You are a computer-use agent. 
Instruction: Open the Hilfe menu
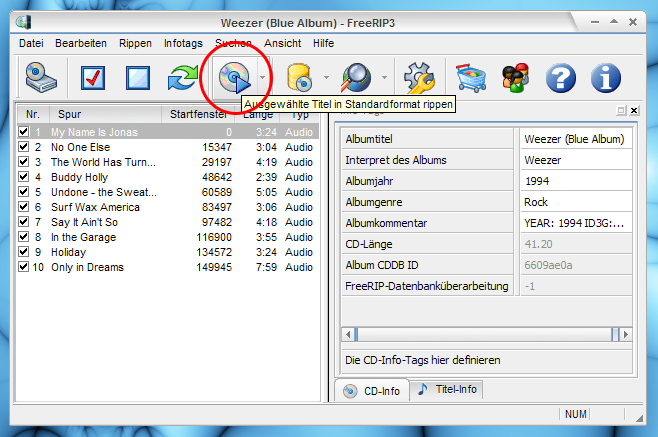coord(323,43)
